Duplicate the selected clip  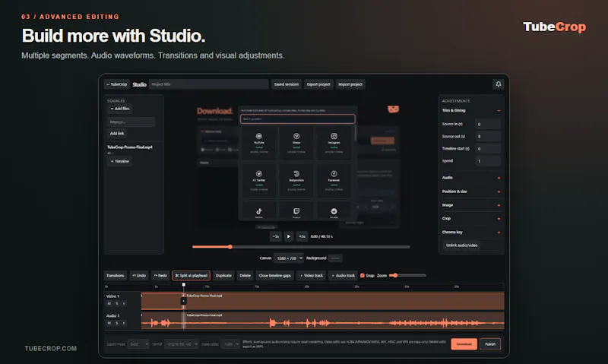(223, 276)
